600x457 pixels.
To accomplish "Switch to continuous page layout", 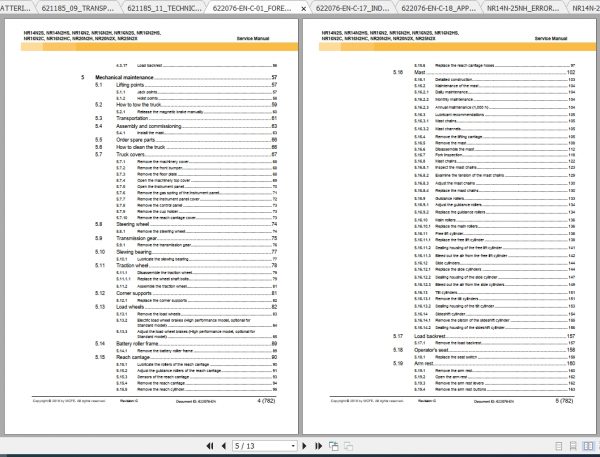I will point(573,446).
